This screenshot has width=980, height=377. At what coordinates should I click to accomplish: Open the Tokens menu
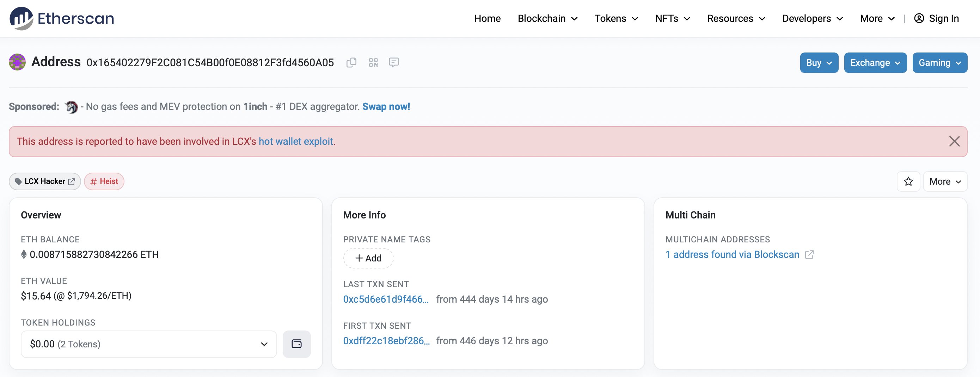point(616,19)
